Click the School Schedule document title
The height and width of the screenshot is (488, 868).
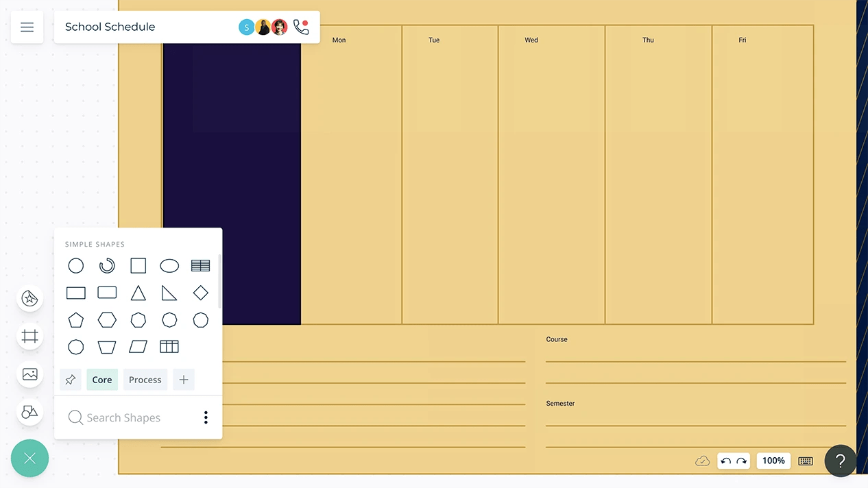click(x=110, y=27)
